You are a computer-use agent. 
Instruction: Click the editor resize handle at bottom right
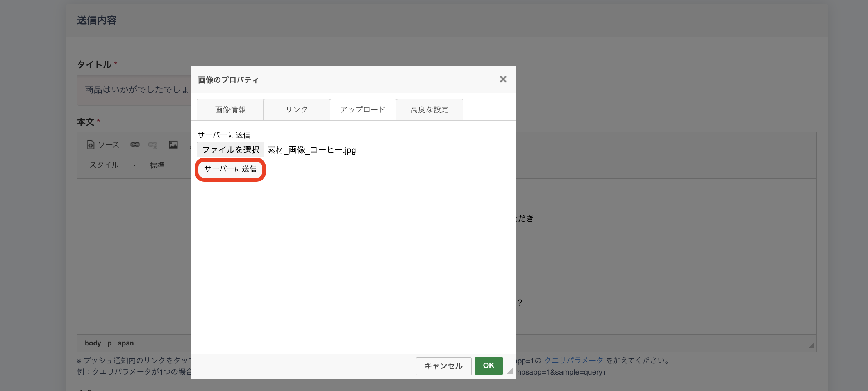[811, 345]
